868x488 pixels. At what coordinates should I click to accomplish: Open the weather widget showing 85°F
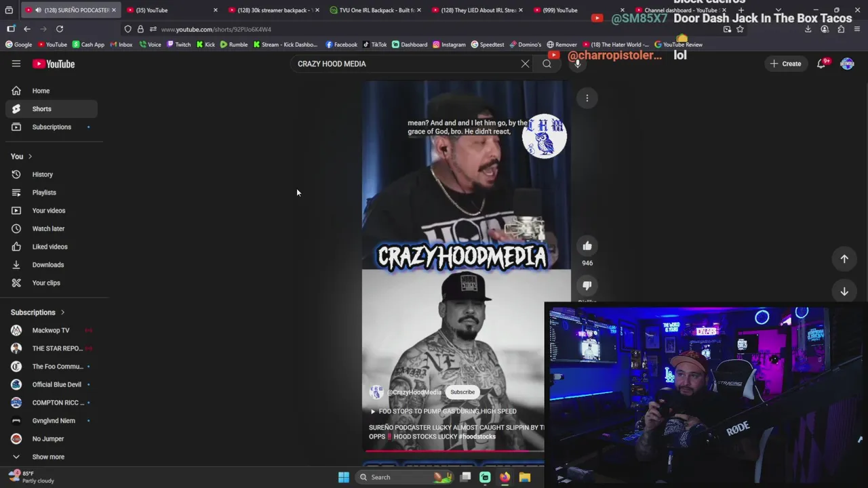(x=31, y=477)
